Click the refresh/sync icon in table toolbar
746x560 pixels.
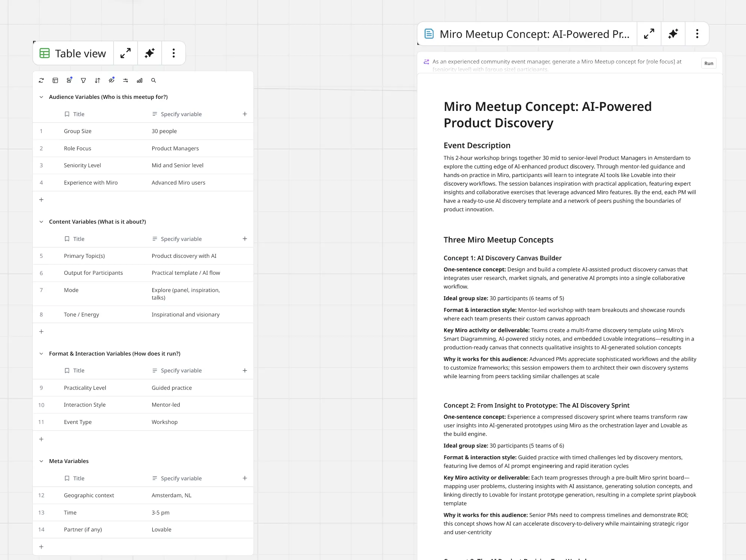pos(41,80)
